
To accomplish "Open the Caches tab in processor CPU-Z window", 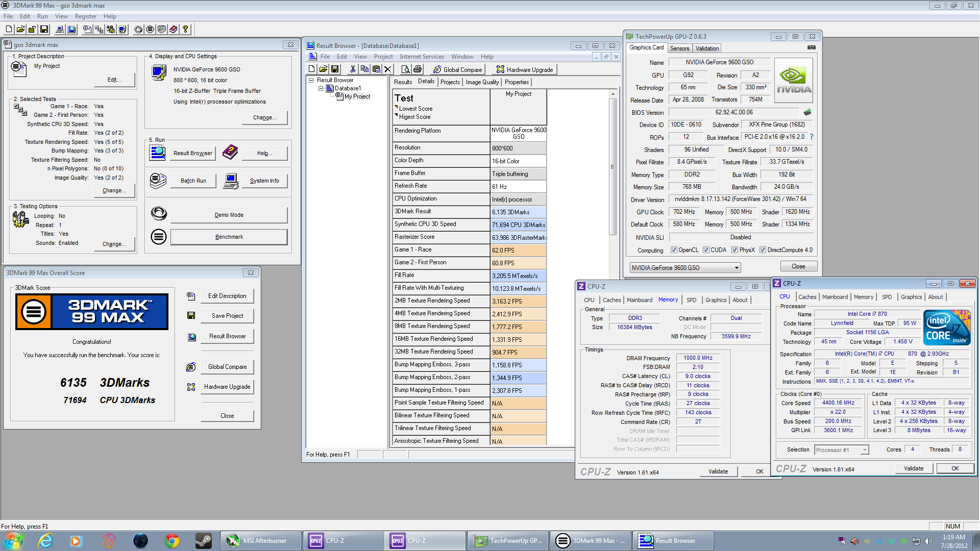I will [807, 297].
